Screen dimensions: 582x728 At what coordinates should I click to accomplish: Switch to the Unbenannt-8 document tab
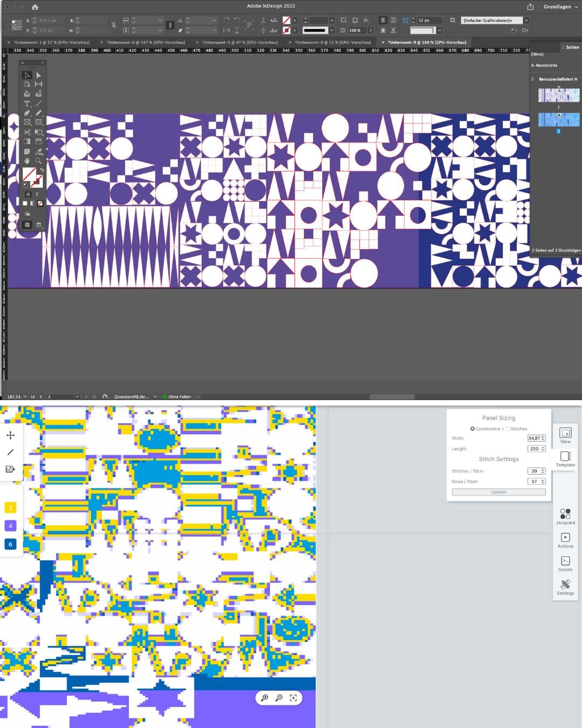tap(332, 42)
